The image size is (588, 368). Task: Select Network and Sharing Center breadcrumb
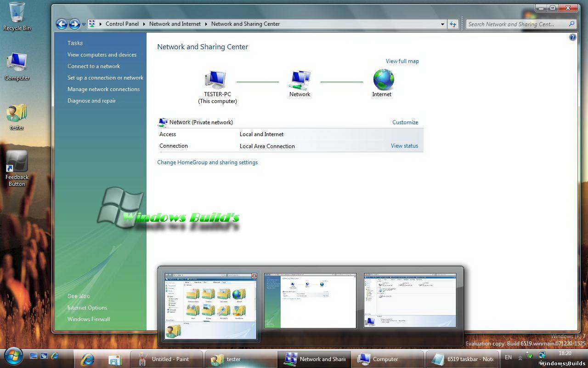point(245,24)
